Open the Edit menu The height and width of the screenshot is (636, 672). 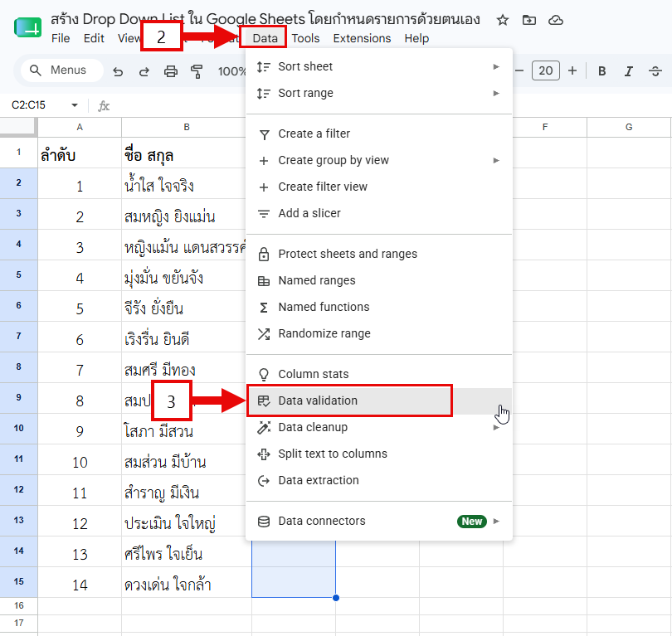94,38
